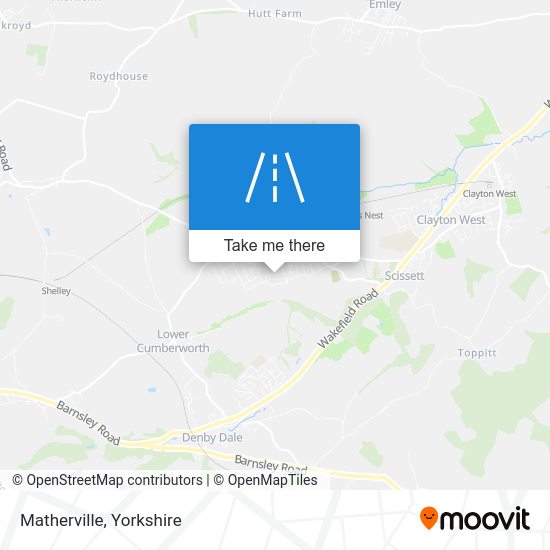Screen dimensions: 550x550
Task: Click the Denby Dale place label
Action: [212, 437]
